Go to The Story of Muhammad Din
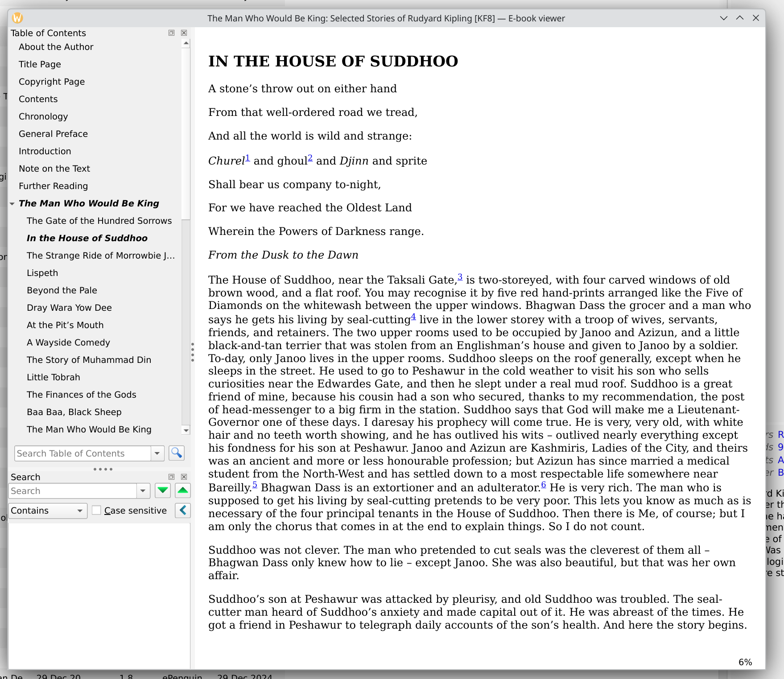The image size is (784, 679). tap(89, 360)
